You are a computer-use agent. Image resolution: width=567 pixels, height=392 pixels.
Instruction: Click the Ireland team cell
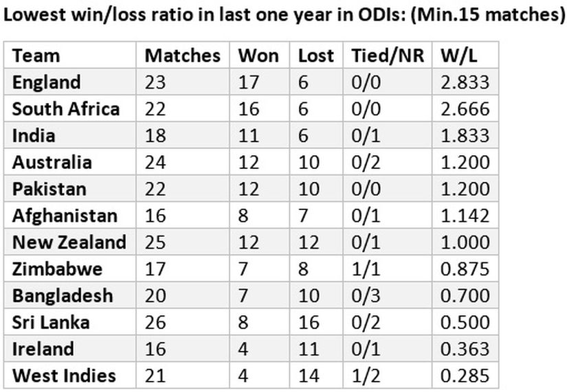[43, 349]
